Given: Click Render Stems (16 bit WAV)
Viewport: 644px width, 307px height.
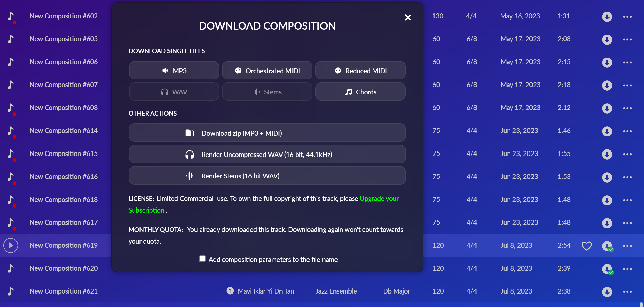Looking at the screenshot, I should pos(267,176).
